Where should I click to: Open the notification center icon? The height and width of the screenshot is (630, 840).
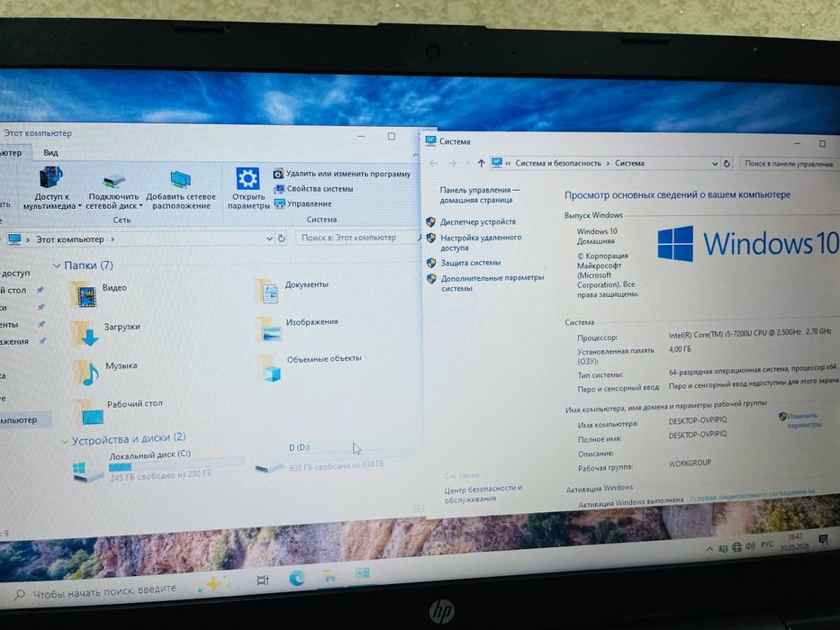coord(824,539)
